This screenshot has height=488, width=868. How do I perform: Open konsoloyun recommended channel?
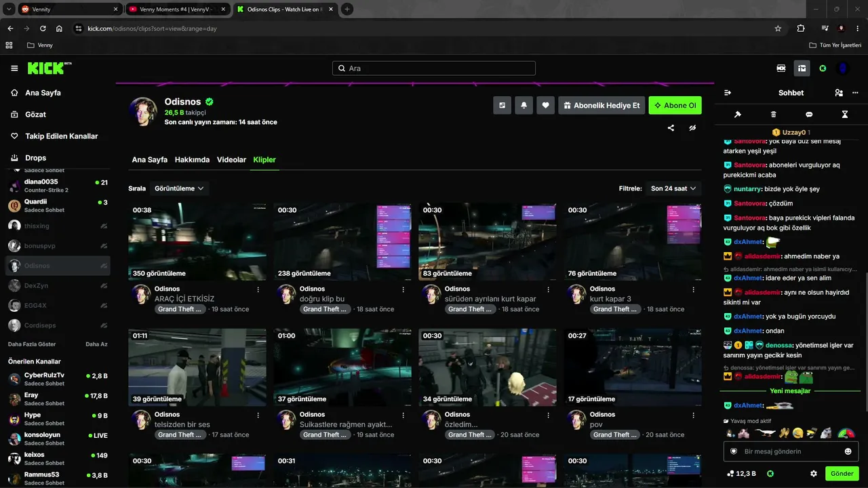point(58,439)
